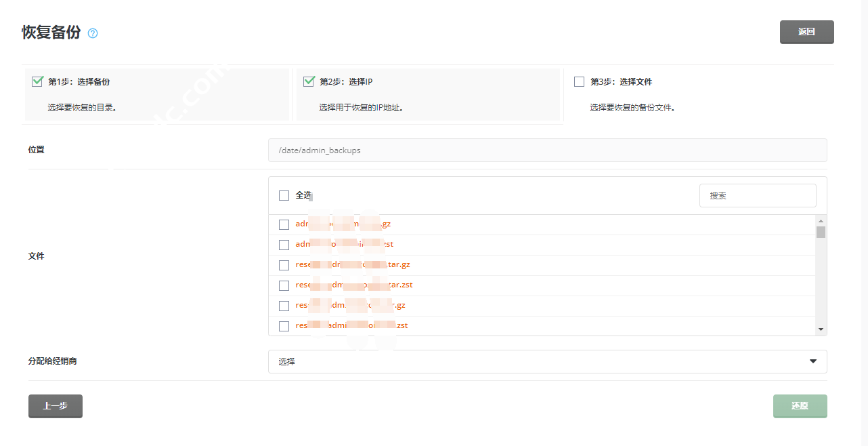Viewport: 868px width, 446px height.
Task: Go to 第2步：选择IP step
Action: tap(346, 82)
